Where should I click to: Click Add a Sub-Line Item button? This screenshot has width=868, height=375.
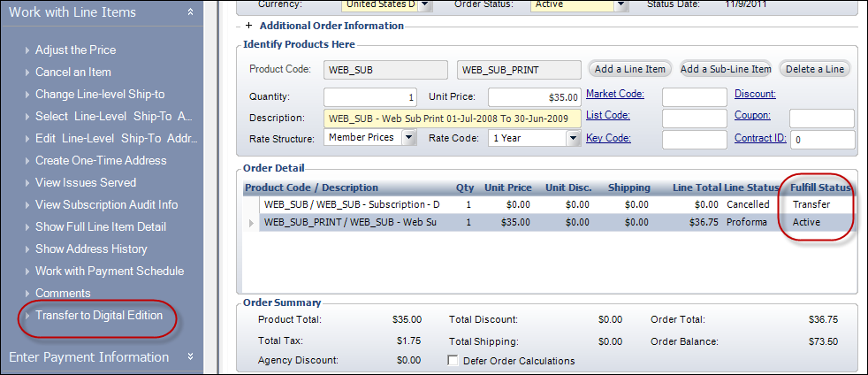(726, 69)
